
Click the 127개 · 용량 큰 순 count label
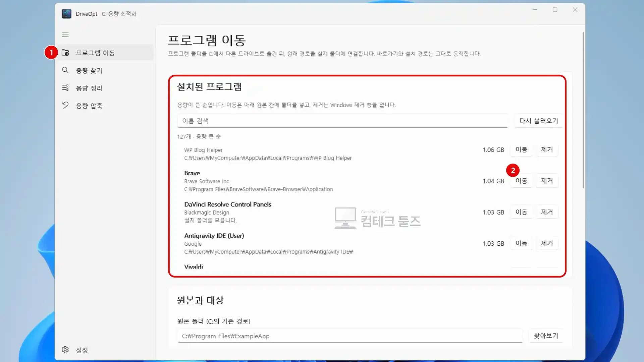pyautogui.click(x=199, y=137)
